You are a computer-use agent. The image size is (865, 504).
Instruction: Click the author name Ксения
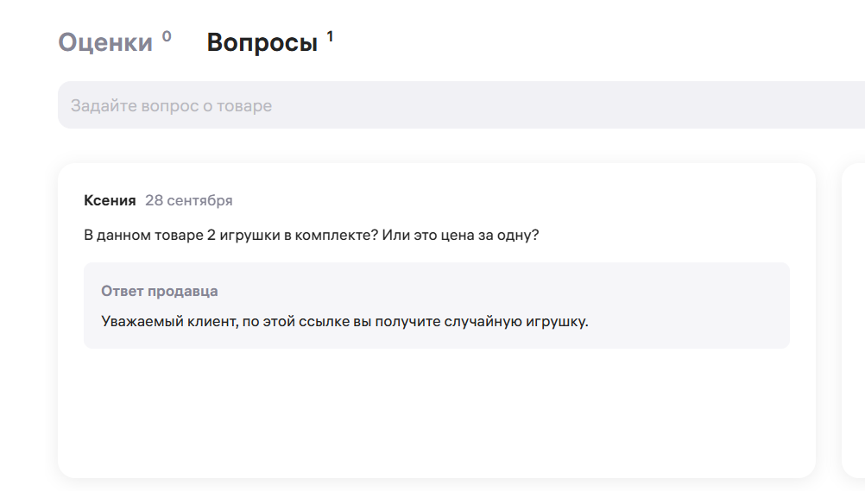pyautogui.click(x=110, y=200)
